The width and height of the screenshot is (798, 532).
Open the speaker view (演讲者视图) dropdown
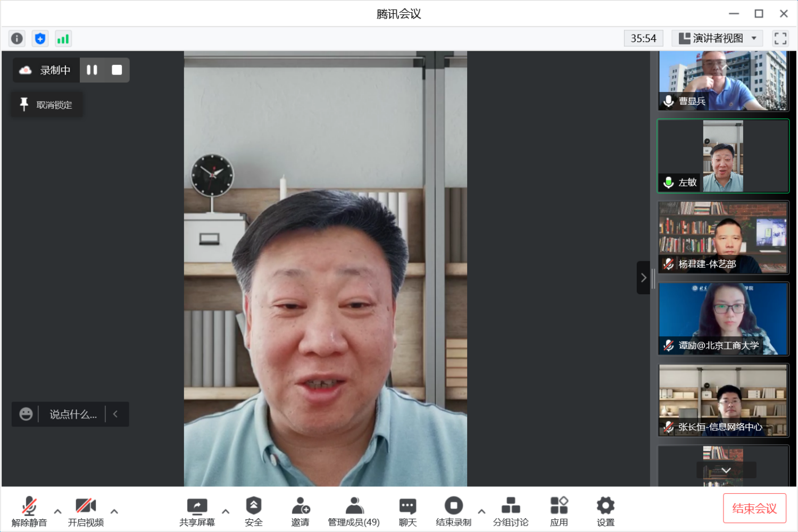(717, 38)
